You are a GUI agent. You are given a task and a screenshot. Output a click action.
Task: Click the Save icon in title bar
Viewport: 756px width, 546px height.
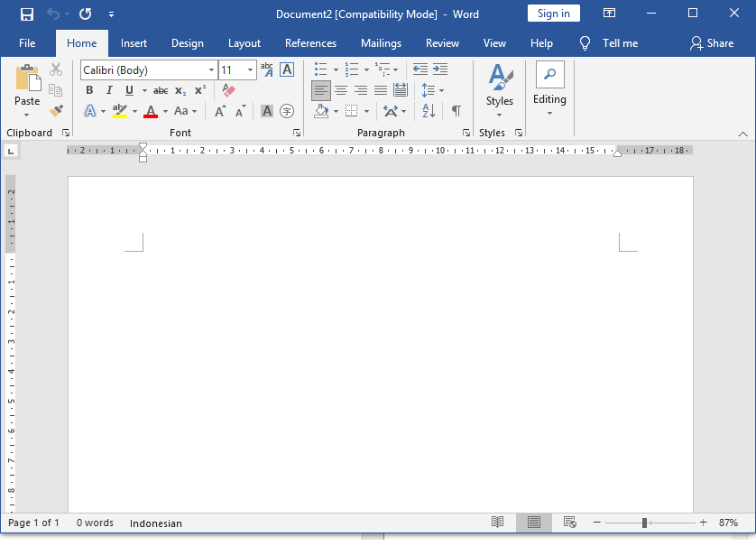(x=27, y=14)
